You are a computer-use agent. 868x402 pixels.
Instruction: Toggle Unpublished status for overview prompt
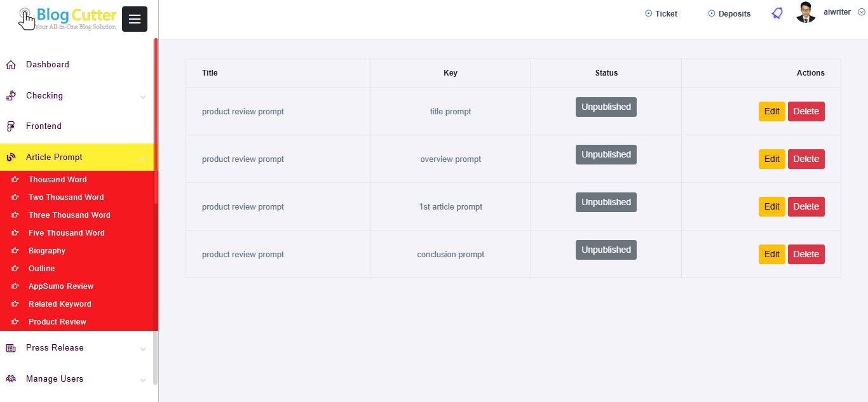(606, 155)
